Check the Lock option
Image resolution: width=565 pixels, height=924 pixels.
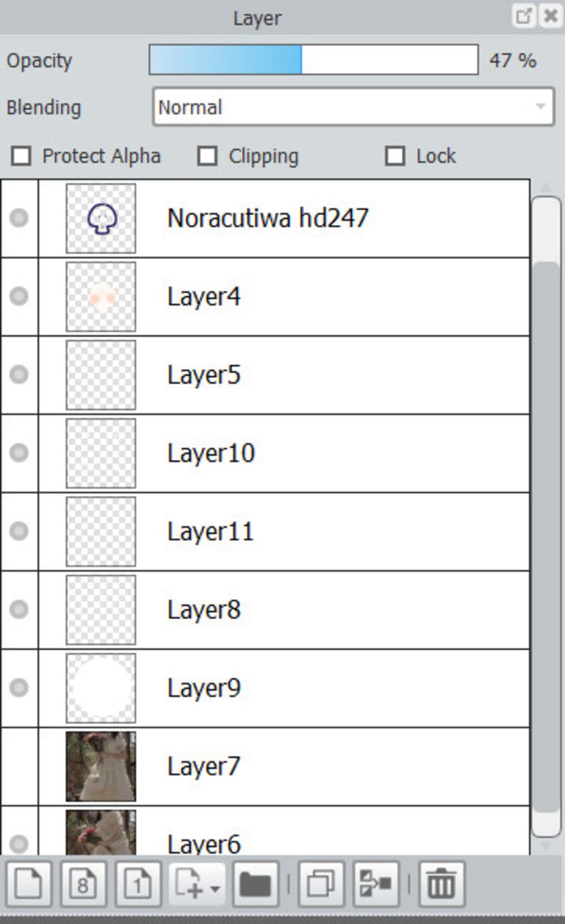pos(395,156)
